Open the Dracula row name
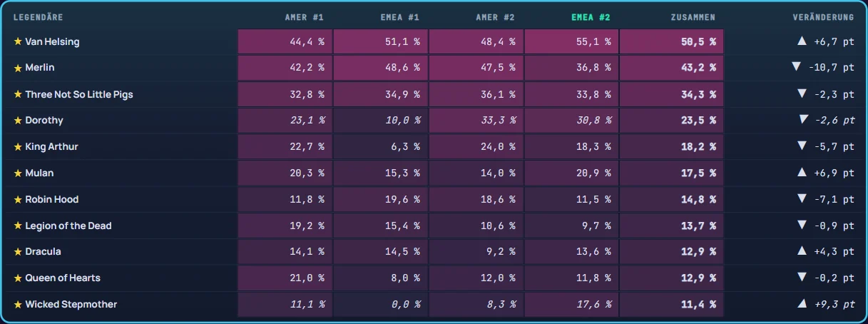This screenshot has height=324, width=868. (43, 251)
